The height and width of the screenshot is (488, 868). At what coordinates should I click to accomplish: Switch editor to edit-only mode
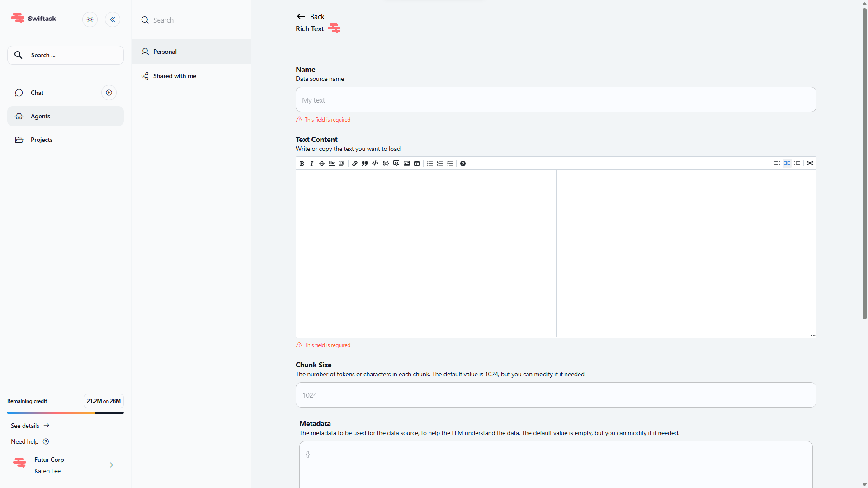(777, 163)
